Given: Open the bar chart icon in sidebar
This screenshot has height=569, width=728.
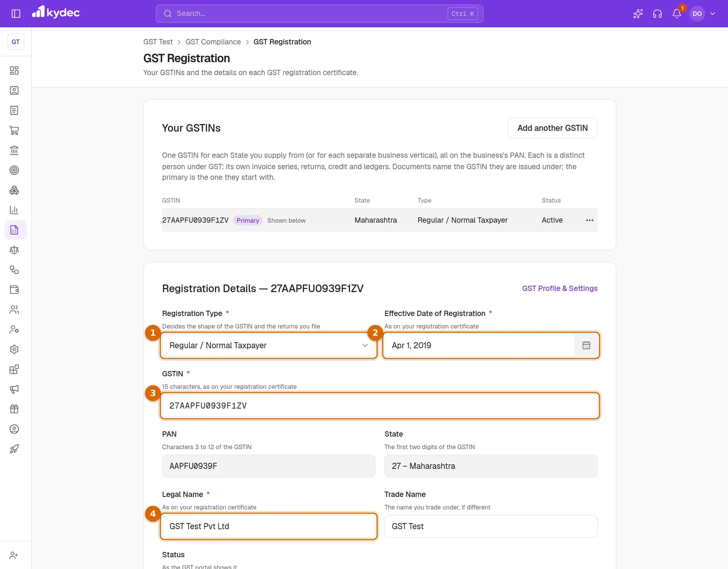Looking at the screenshot, I should (x=14, y=210).
